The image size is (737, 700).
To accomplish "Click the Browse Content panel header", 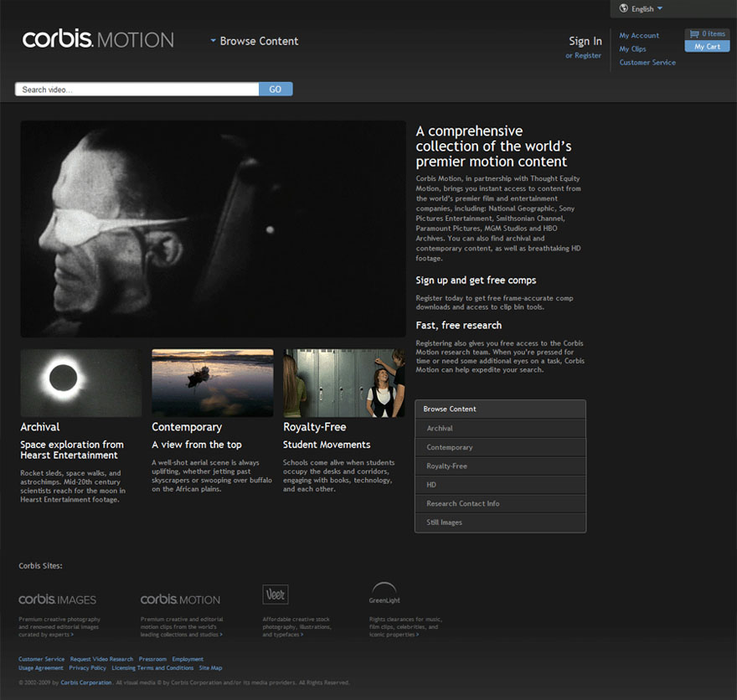I will pos(500,409).
